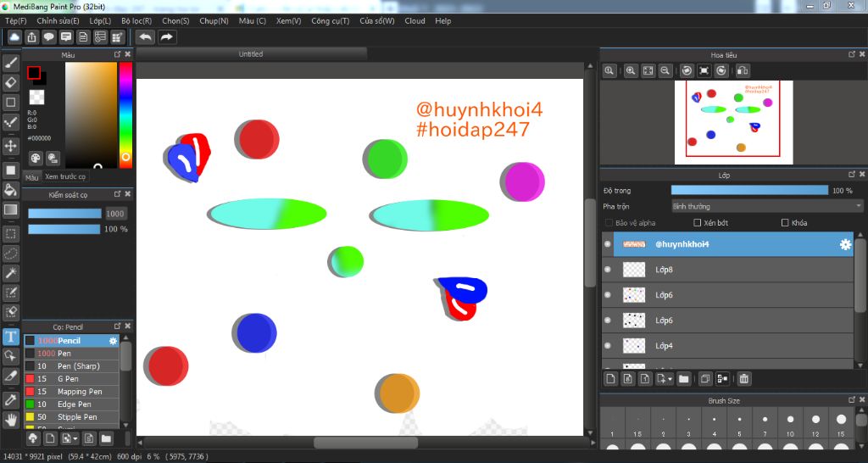Select the Gradient tool
The width and height of the screenshot is (868, 463).
[10, 209]
